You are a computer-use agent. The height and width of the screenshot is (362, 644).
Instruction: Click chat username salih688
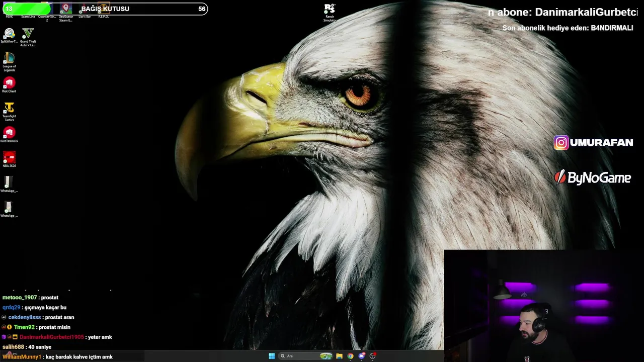[x=13, y=347]
